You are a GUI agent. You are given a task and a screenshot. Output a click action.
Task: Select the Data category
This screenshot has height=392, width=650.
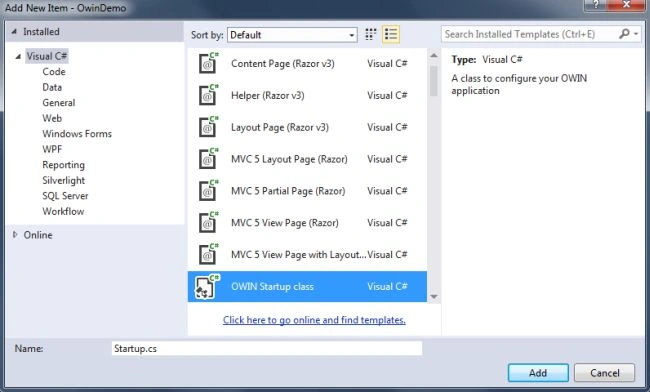pyautogui.click(x=52, y=87)
